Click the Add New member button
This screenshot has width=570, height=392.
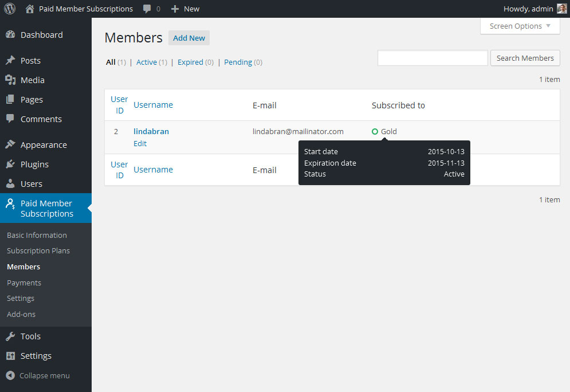click(189, 38)
